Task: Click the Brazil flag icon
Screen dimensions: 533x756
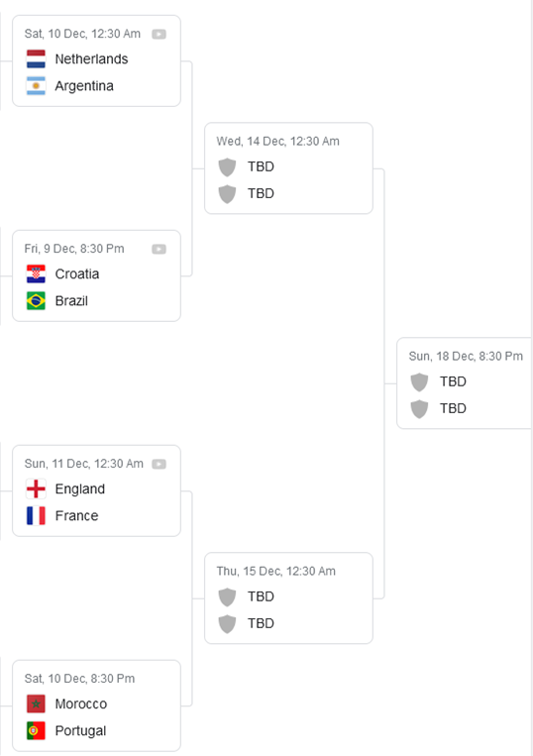Action: [x=36, y=301]
